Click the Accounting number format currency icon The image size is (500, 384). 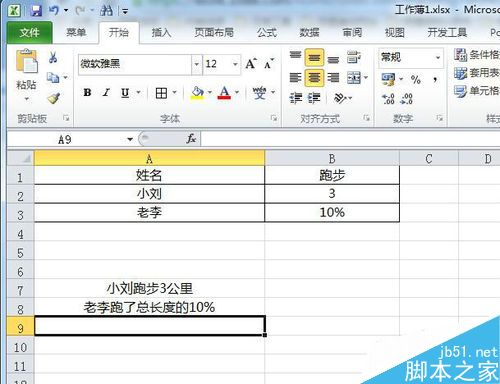(x=388, y=79)
